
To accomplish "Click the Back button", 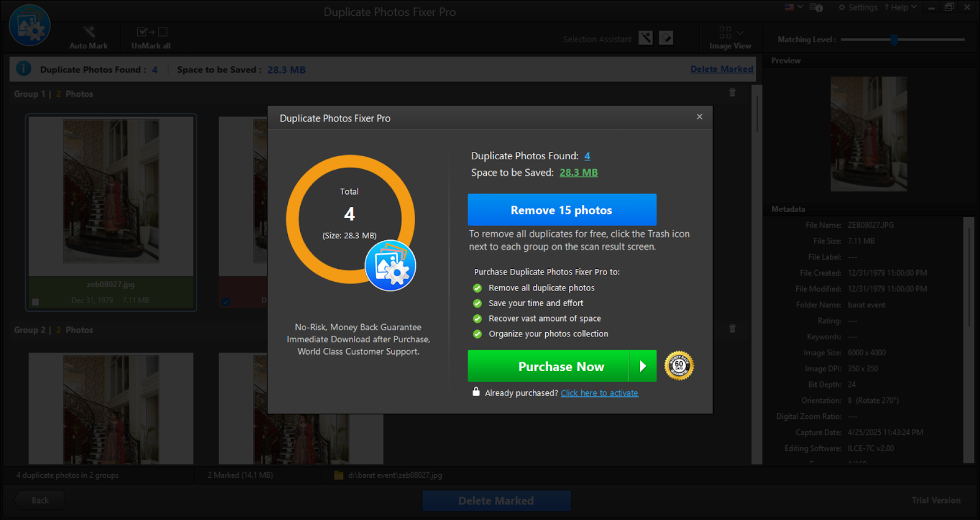I will pyautogui.click(x=40, y=500).
